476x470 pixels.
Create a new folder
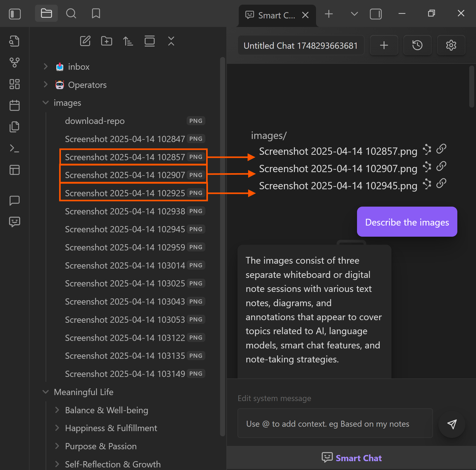coord(107,41)
